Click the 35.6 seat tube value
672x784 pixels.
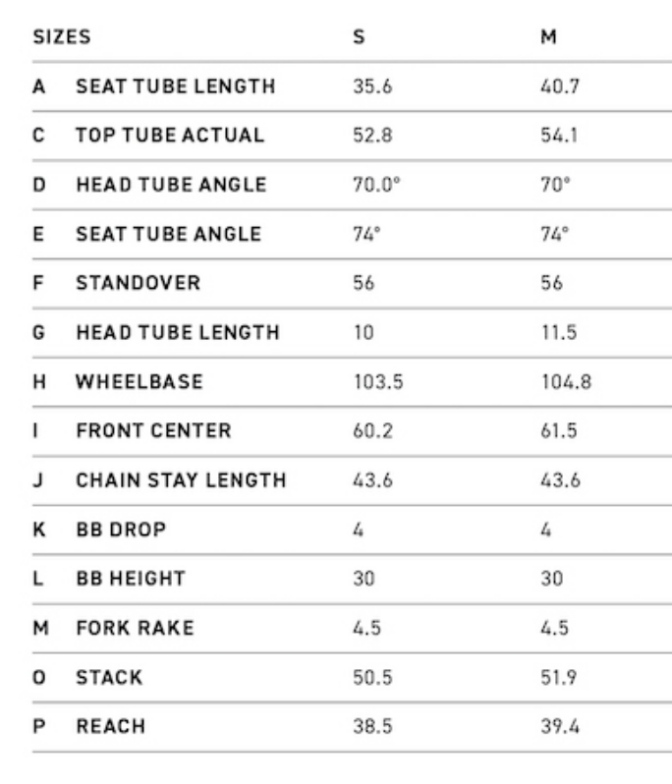[x=372, y=86]
